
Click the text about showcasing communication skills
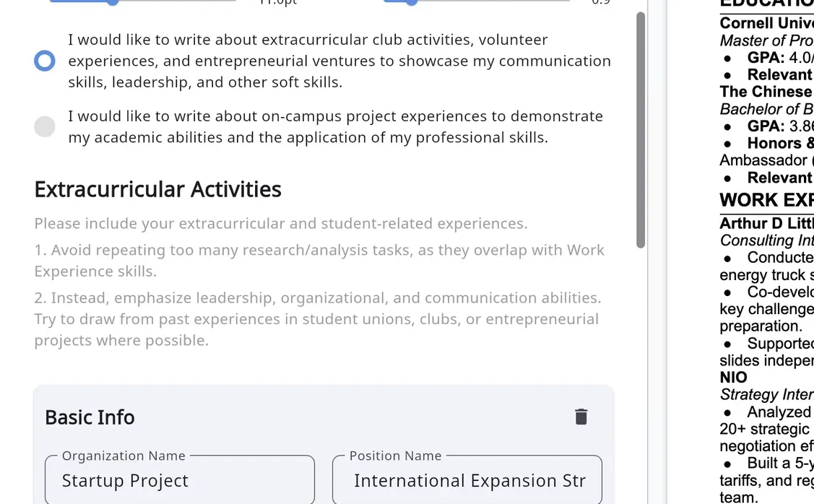[x=339, y=61]
